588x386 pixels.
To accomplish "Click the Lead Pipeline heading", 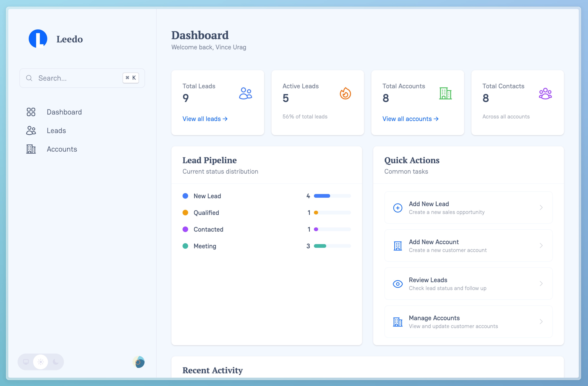I will [x=210, y=160].
